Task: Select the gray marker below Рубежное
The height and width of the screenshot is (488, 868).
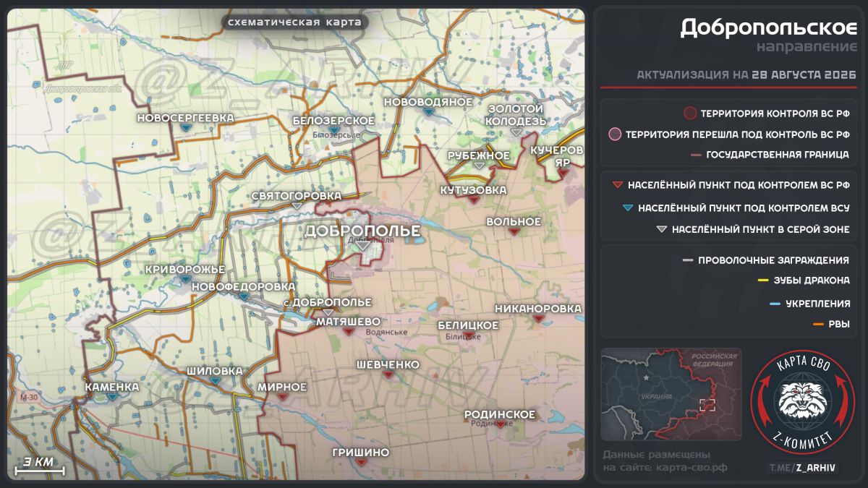Action: 479,166
